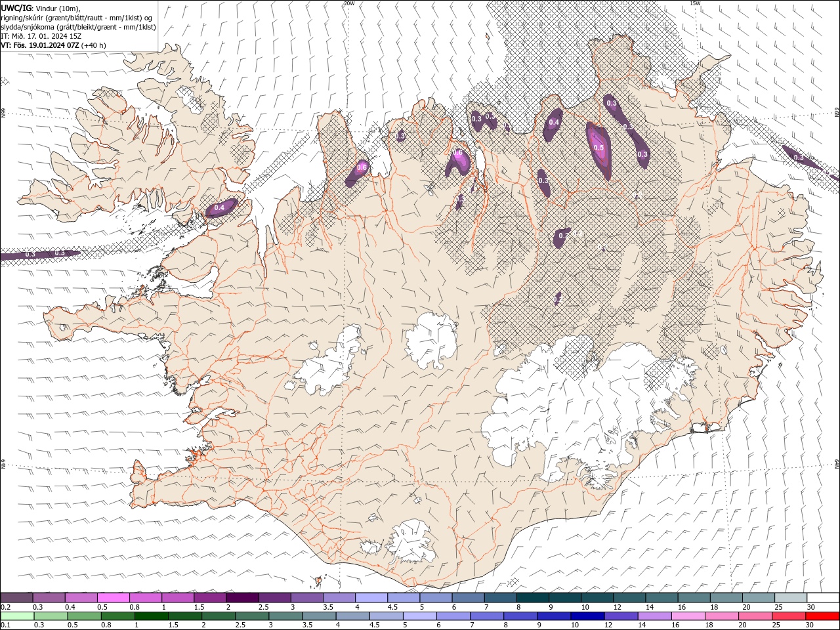840x630 pixels.
Task: Pick the light purple 14 swatch in lower legend
Action: 655,616
